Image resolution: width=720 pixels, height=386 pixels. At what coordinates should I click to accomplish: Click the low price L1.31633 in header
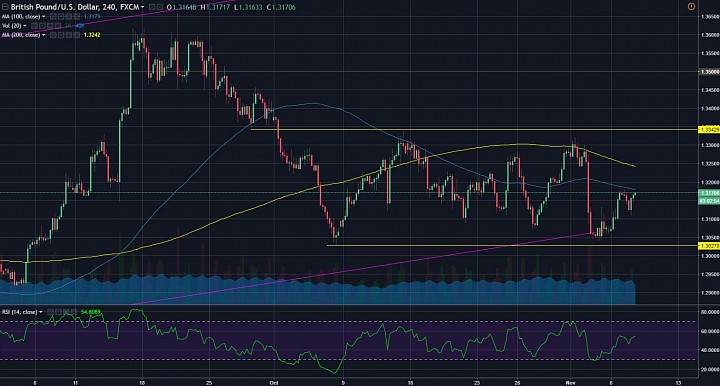coord(248,7)
